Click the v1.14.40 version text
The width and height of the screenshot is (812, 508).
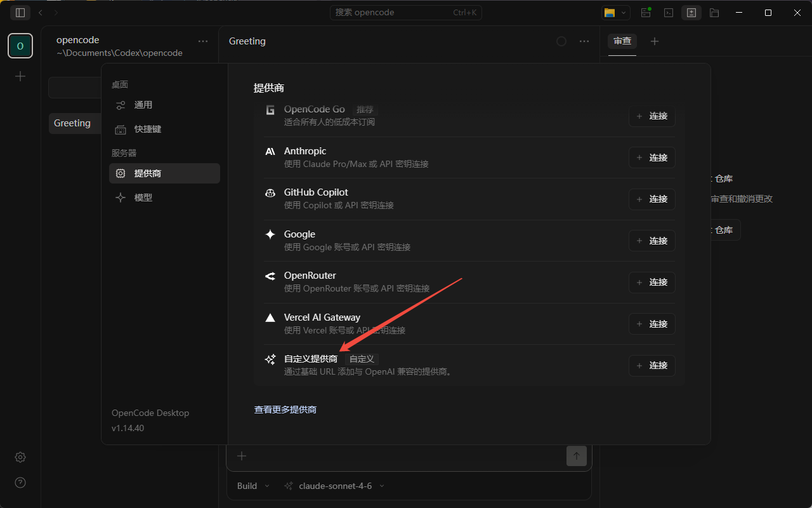coord(128,428)
